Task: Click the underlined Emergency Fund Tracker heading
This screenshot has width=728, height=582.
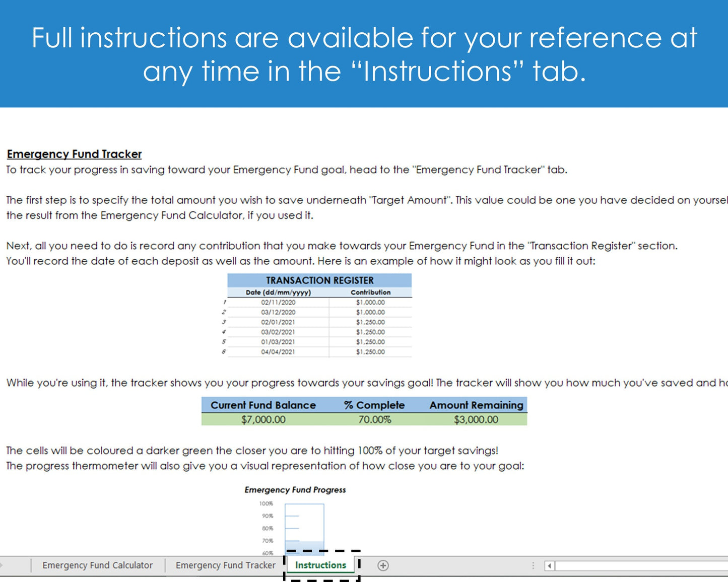Action: tap(74, 154)
